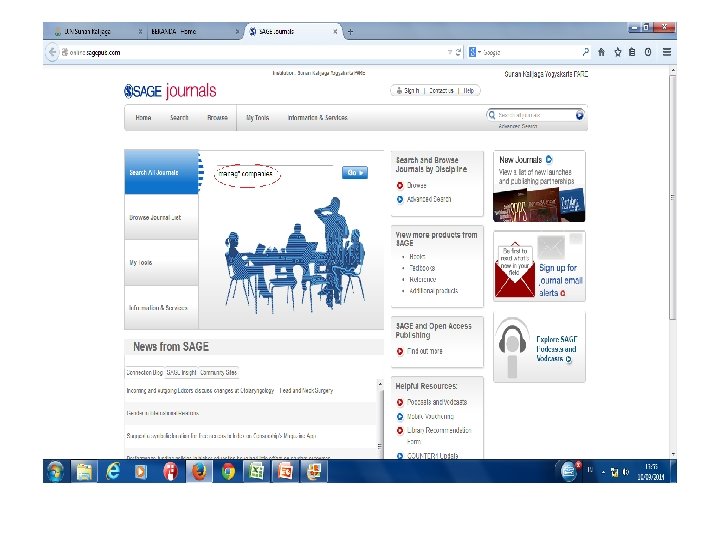The height and width of the screenshot is (540, 720).
Task: Click the New Journals cover thumbnail
Action: tap(539, 205)
